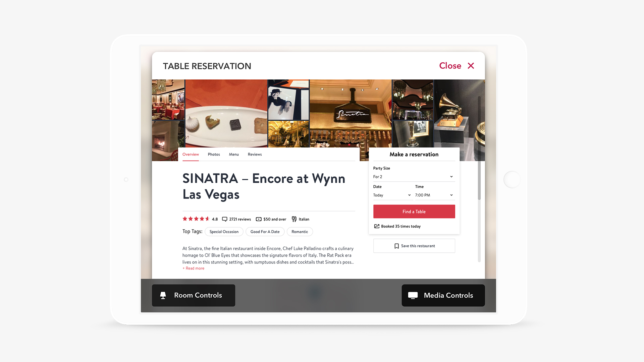Click the restaurant food thumbnail image
Screen dimensions: 644x362
[226, 113]
